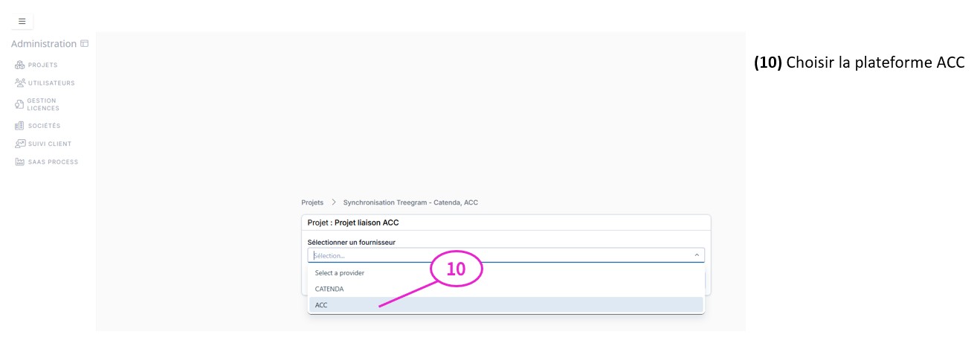Screen dimensions: 980x352
Task: Select the 'Select a provider' placeholder option
Action: [x=340, y=273]
